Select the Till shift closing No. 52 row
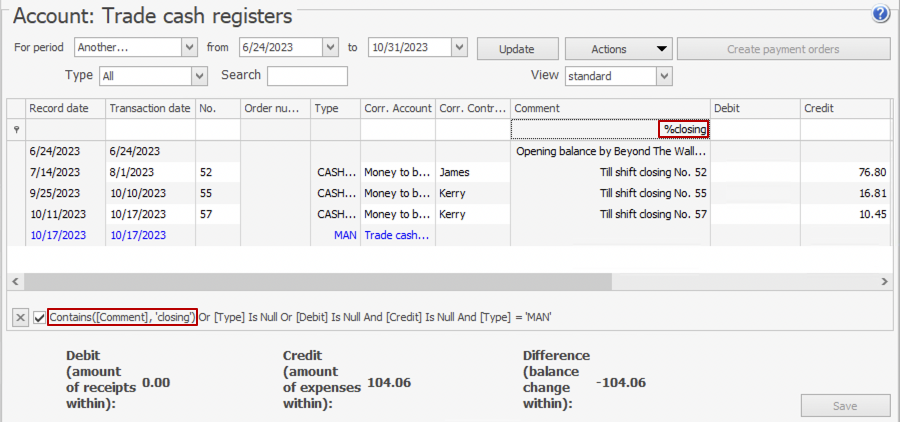900x422 pixels. (610, 172)
